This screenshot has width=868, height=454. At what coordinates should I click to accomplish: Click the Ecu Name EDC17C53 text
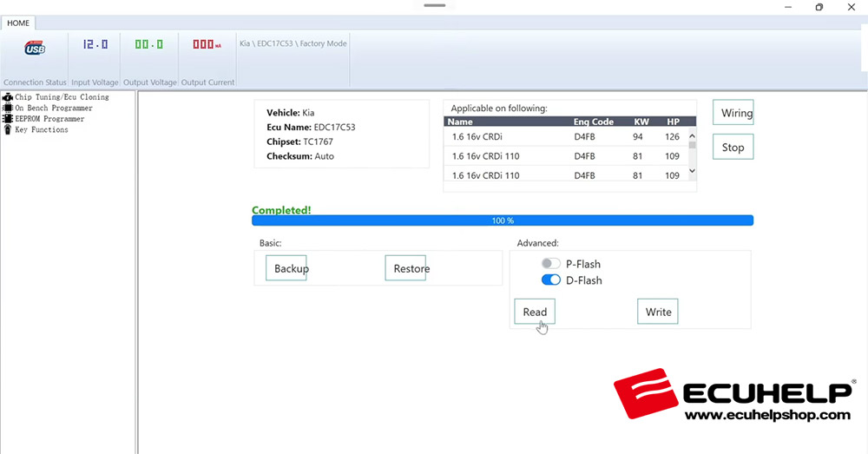(x=311, y=127)
